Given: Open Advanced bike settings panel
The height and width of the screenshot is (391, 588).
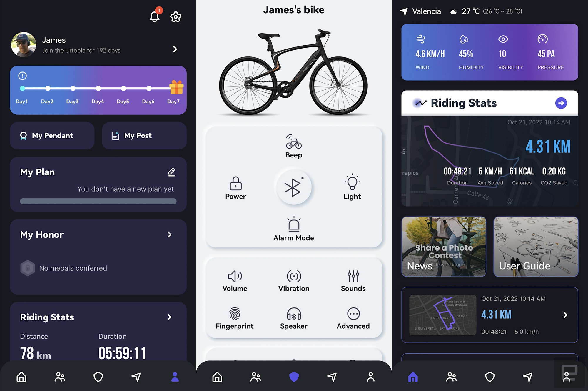Looking at the screenshot, I should tap(353, 319).
